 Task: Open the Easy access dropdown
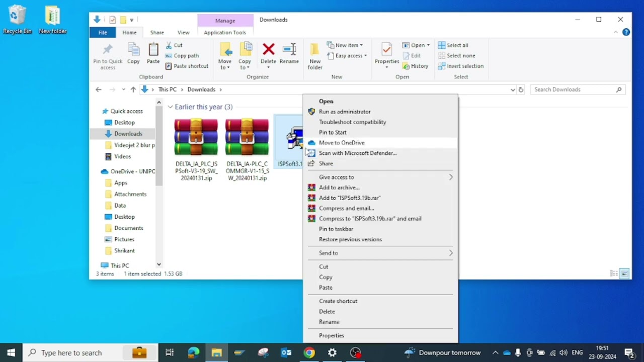tap(347, 56)
